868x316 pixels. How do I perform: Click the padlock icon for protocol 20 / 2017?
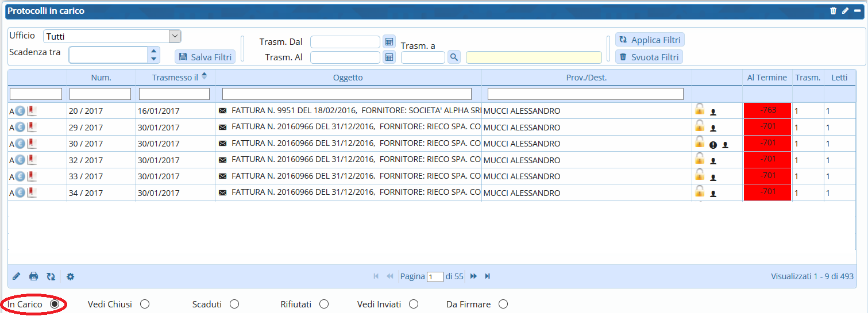click(699, 109)
